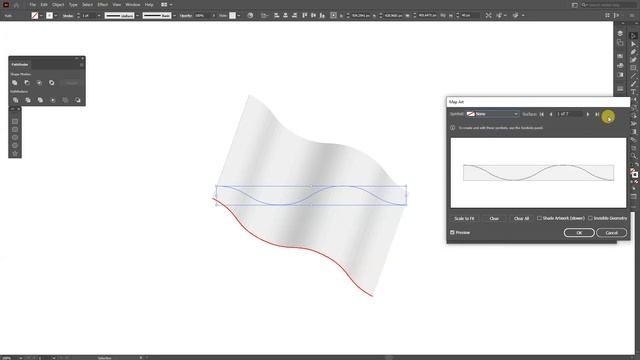Click the stroke color swatch in control bar
The image size is (640, 360).
(x=49, y=16)
